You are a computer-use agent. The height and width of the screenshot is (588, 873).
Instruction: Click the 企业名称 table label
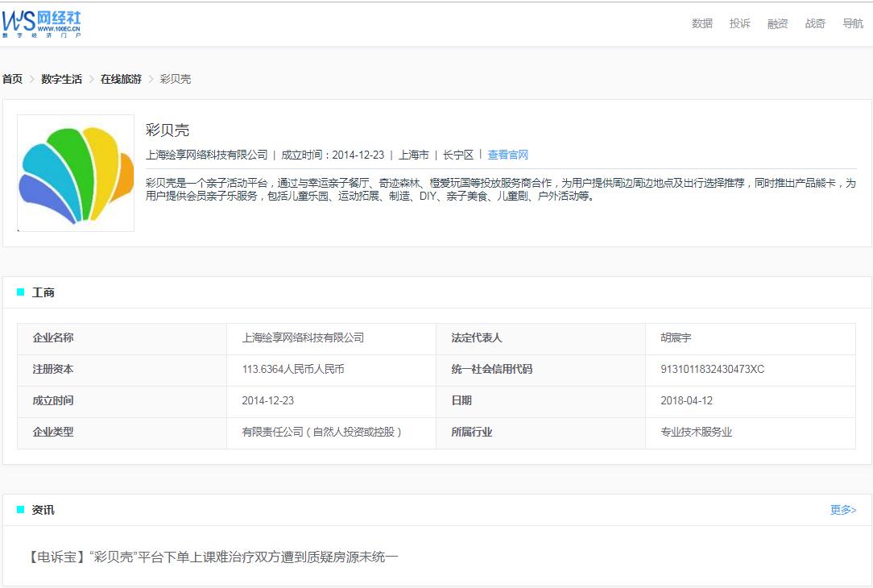[x=53, y=337]
